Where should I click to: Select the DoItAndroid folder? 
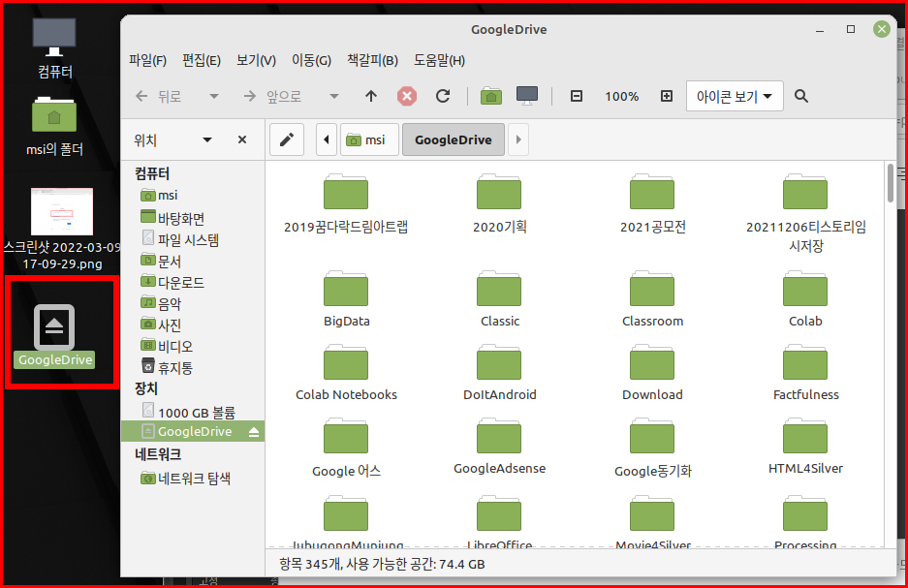tap(500, 373)
